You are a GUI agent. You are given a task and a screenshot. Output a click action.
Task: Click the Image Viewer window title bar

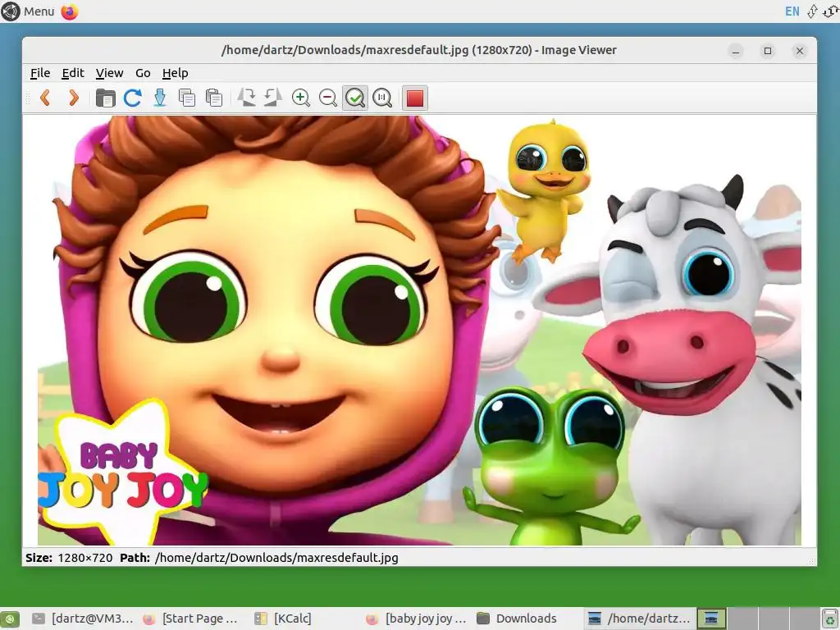point(419,50)
